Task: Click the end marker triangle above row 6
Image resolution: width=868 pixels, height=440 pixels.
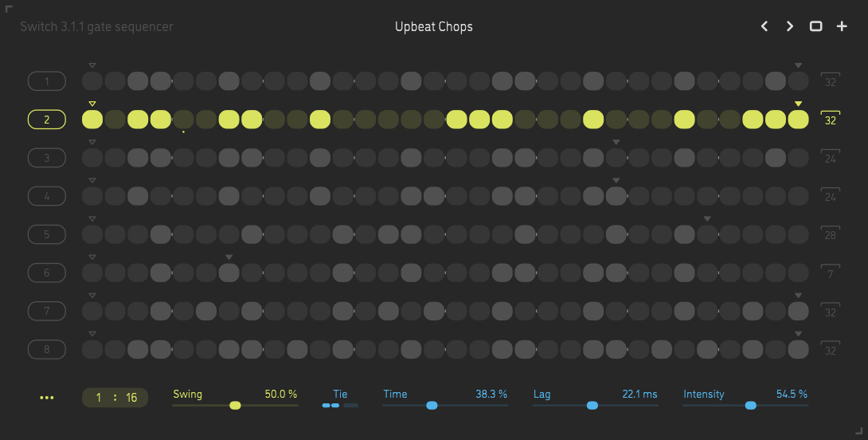Action: [x=229, y=257]
